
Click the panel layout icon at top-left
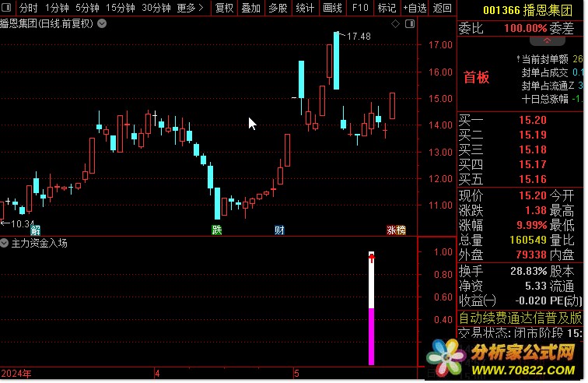6,7
